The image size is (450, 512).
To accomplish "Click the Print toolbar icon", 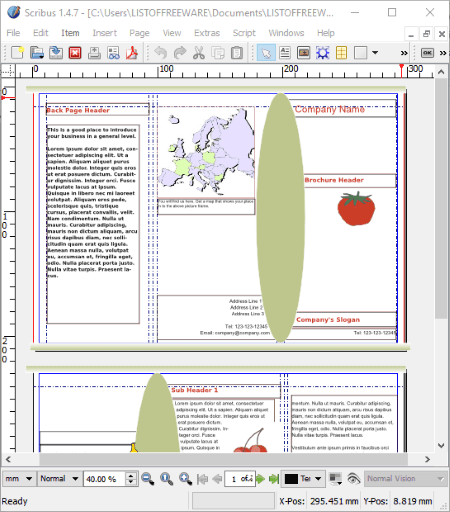I will point(94,53).
